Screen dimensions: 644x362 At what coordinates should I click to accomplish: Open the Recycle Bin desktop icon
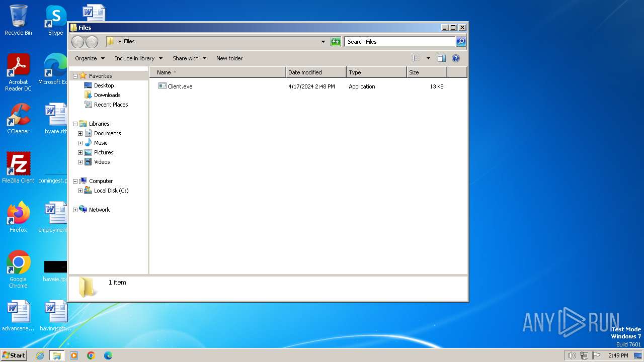tap(18, 20)
